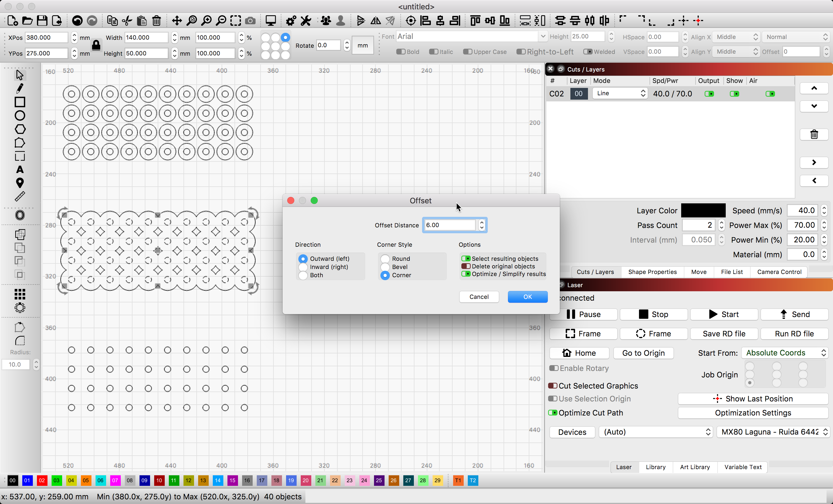Switch to Camera Control tab
This screenshot has height=504, width=833.
click(x=779, y=272)
